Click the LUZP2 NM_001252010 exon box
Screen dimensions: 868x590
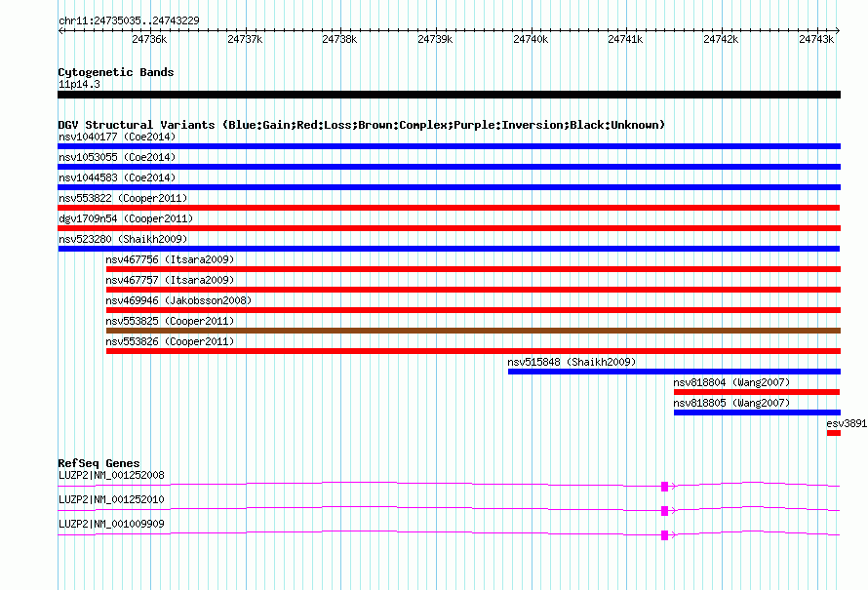(665, 511)
